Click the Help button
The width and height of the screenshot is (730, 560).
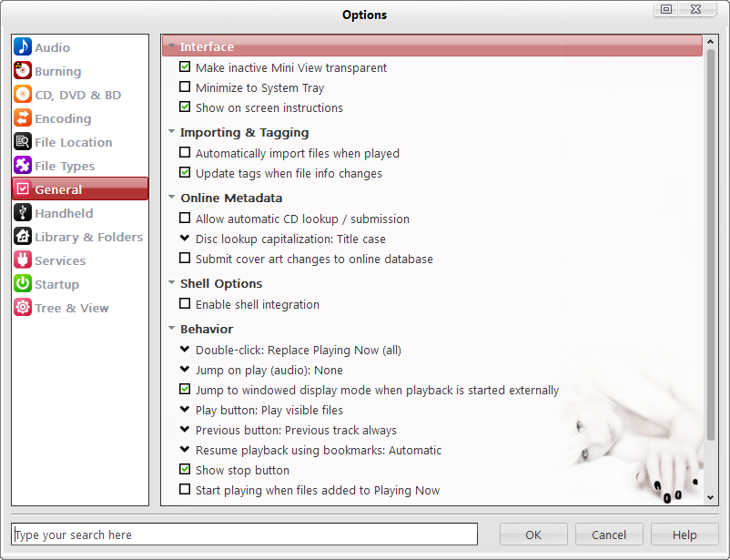[684, 535]
